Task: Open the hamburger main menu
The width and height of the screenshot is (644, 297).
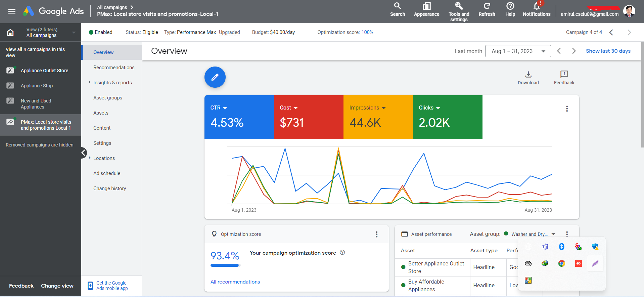Action: [12, 11]
